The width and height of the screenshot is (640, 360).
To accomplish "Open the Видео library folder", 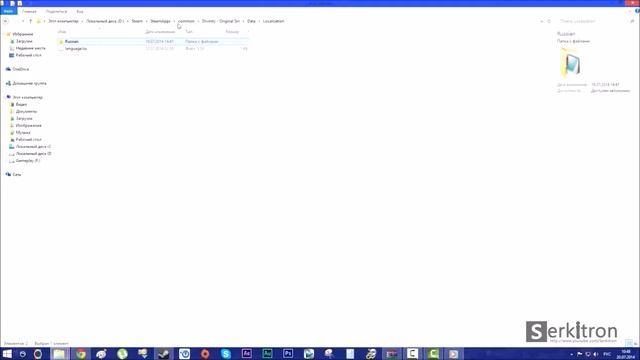I will click(21, 104).
